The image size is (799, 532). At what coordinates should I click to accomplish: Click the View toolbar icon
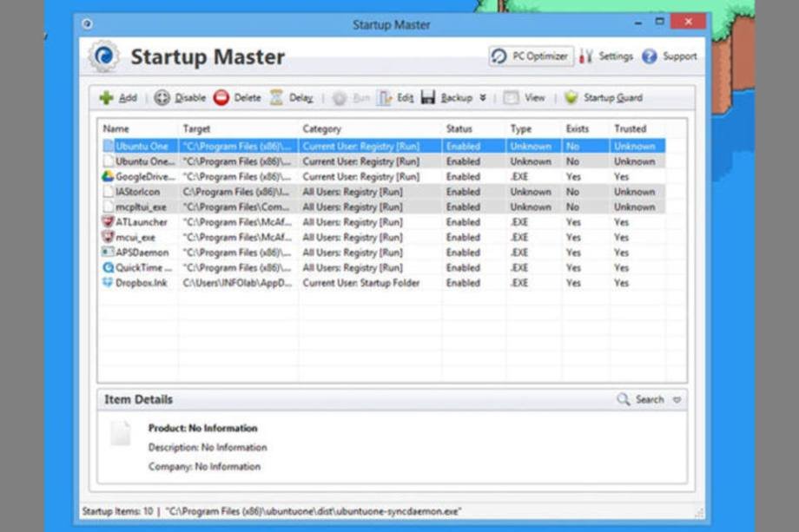click(512, 98)
